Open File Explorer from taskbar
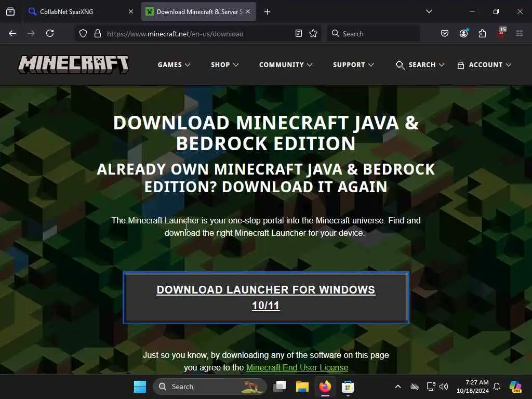 tap(302, 387)
